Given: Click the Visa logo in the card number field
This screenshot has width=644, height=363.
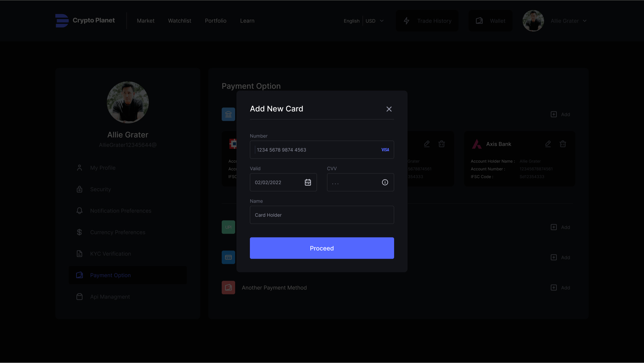Looking at the screenshot, I should 385,150.
